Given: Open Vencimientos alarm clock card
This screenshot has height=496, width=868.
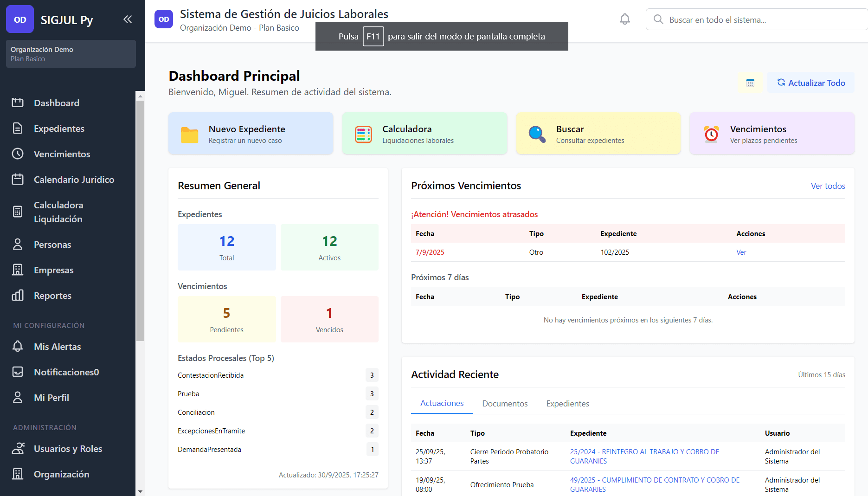Looking at the screenshot, I should click(x=772, y=134).
